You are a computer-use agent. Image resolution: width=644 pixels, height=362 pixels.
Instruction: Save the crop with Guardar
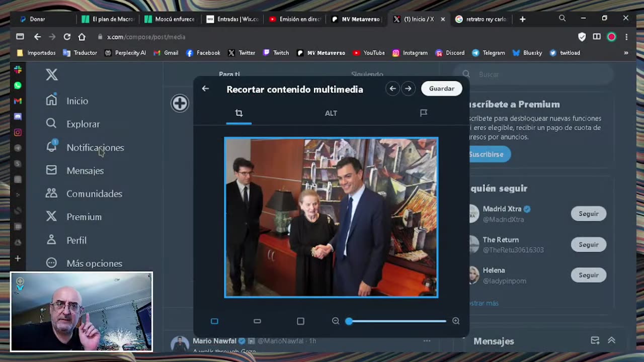pyautogui.click(x=442, y=88)
